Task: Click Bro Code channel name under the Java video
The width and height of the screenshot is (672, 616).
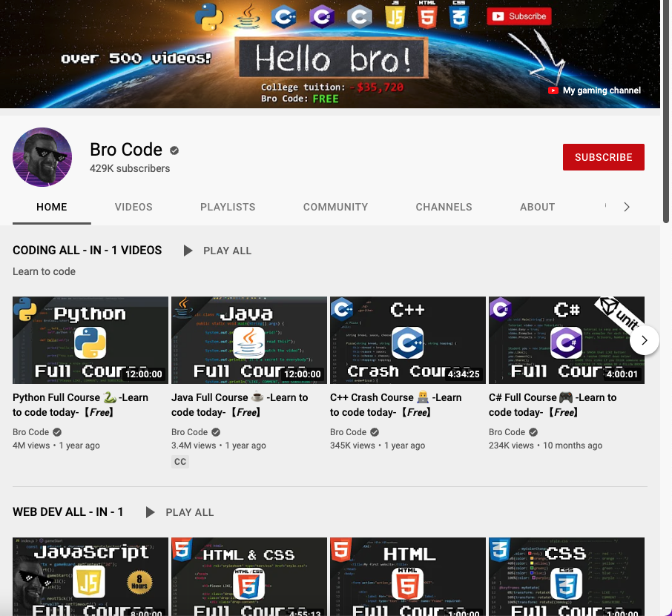Action: pyautogui.click(x=189, y=432)
